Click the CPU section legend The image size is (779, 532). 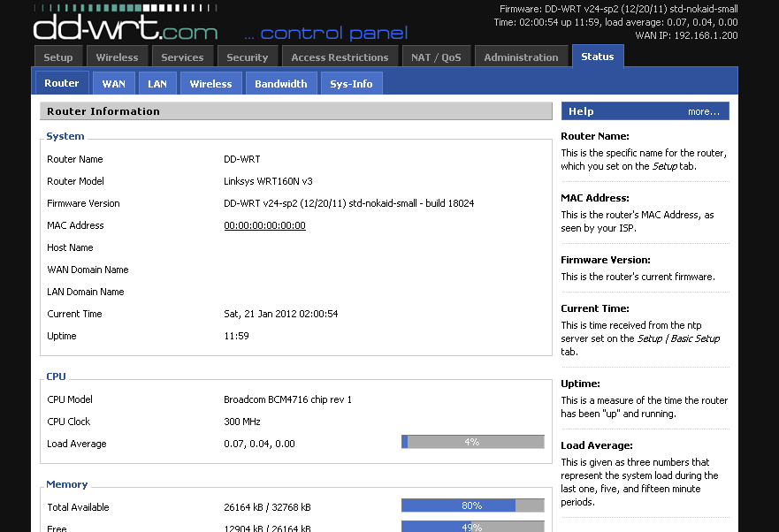click(56, 376)
